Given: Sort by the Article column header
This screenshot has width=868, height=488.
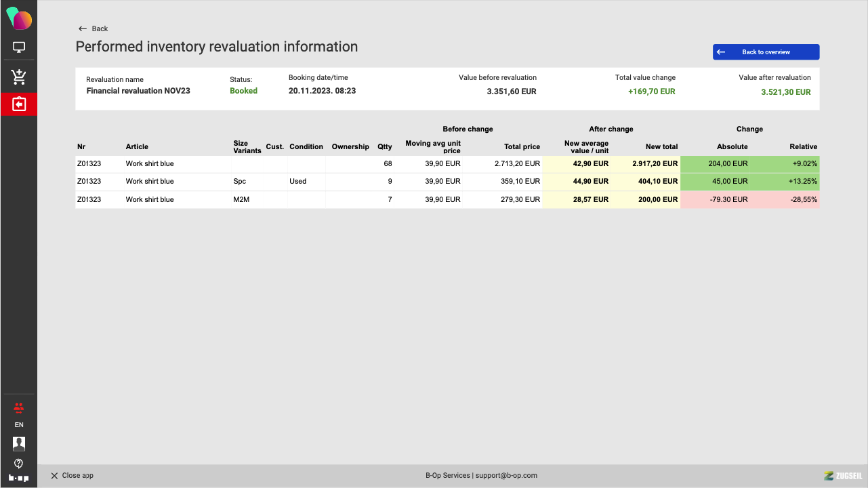Looking at the screenshot, I should click(x=137, y=146).
